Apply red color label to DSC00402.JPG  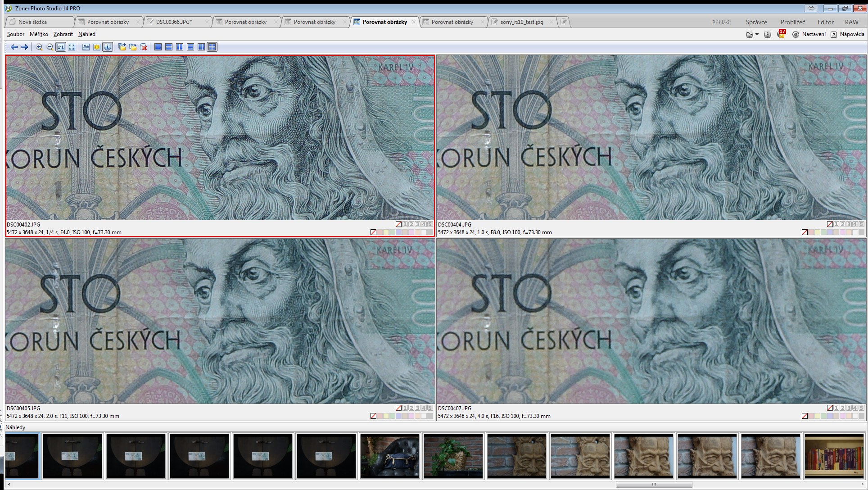coord(380,232)
